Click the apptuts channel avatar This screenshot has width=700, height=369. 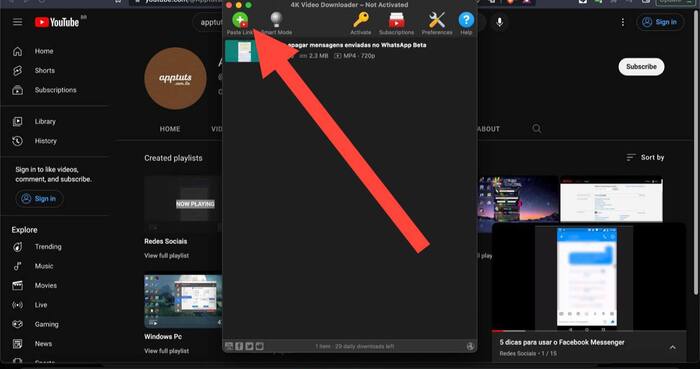175,79
